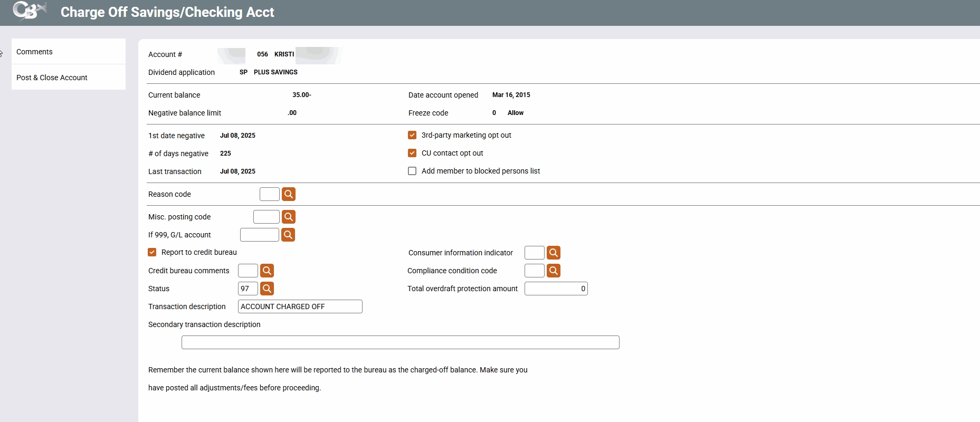Disable Report to credit bureau checkbox

(152, 252)
